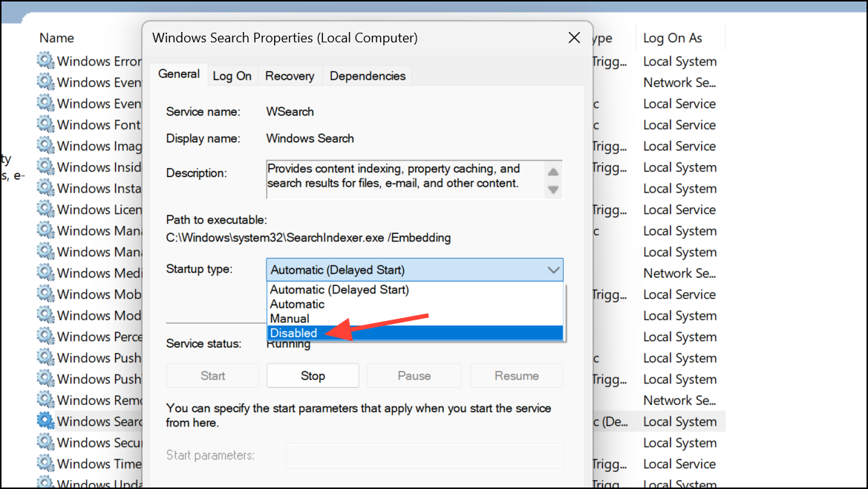
Task: Click the gear icon beside Windows Remo service
Action: tap(45, 399)
